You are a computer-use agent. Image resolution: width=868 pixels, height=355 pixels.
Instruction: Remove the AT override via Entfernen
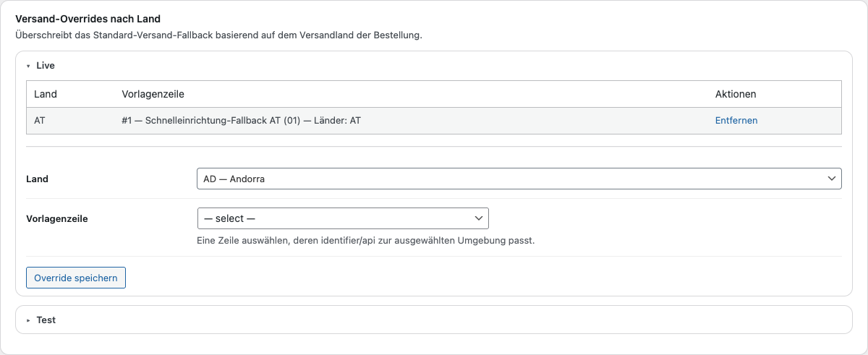[x=736, y=121]
